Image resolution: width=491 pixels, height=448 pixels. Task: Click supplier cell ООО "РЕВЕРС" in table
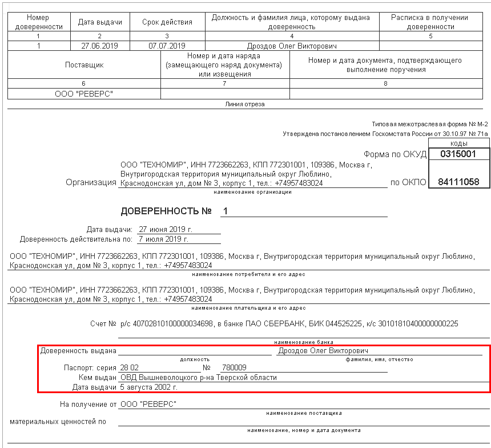click(x=84, y=94)
